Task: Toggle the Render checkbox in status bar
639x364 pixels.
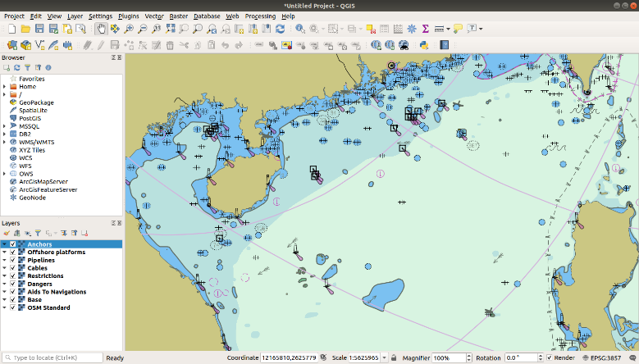Action: pos(550,358)
